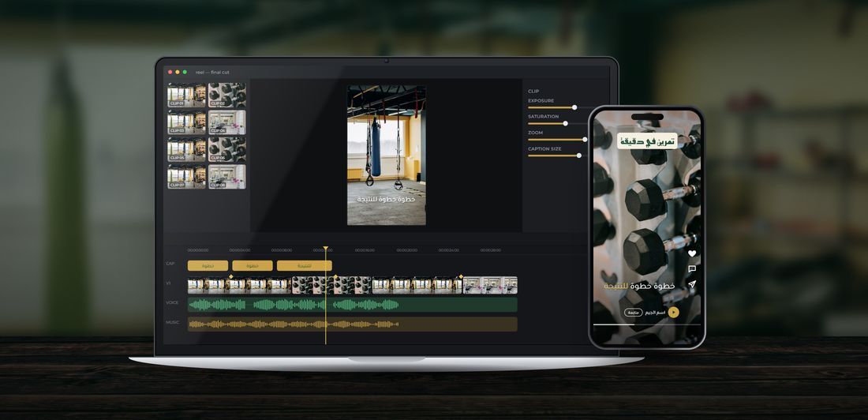Click the vertical video preview frame
Screen dimensions: 868x420
pyautogui.click(x=387, y=156)
